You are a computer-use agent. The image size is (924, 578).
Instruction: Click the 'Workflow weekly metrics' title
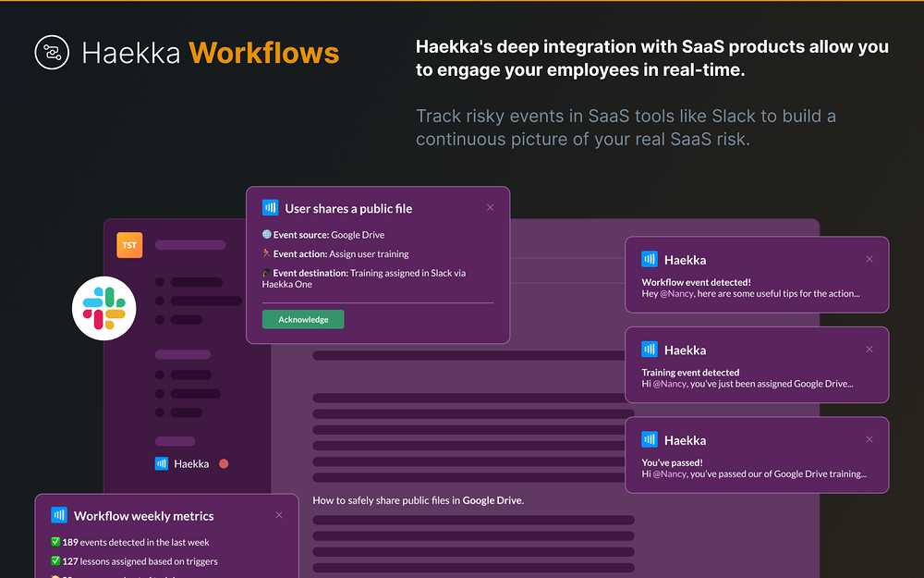point(144,515)
